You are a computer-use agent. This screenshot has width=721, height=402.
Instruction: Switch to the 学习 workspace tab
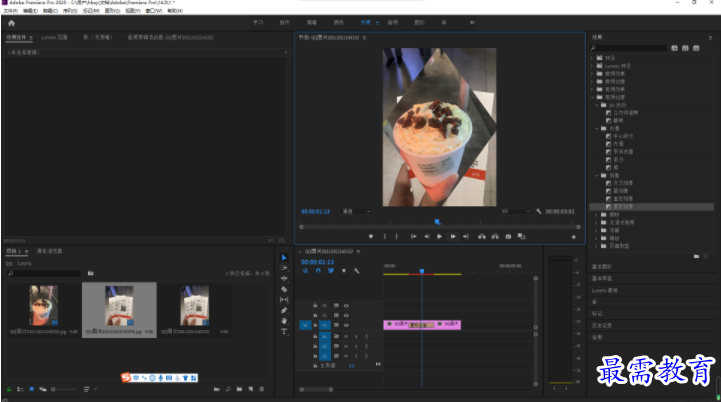pyautogui.click(x=258, y=23)
